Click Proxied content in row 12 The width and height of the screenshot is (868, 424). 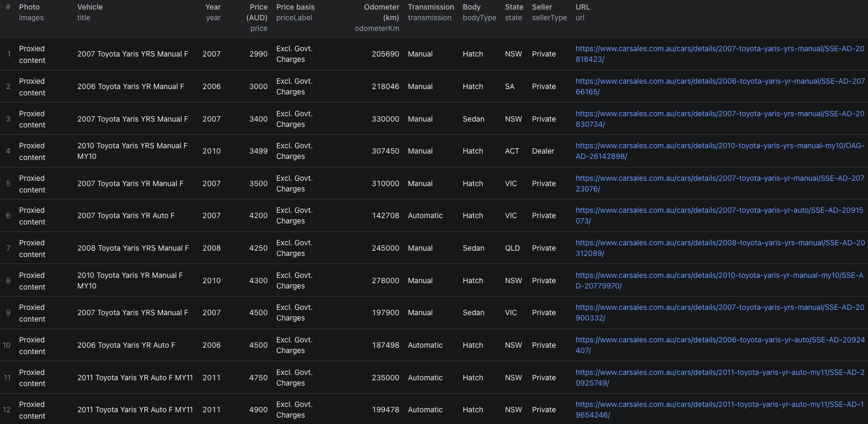click(x=32, y=410)
